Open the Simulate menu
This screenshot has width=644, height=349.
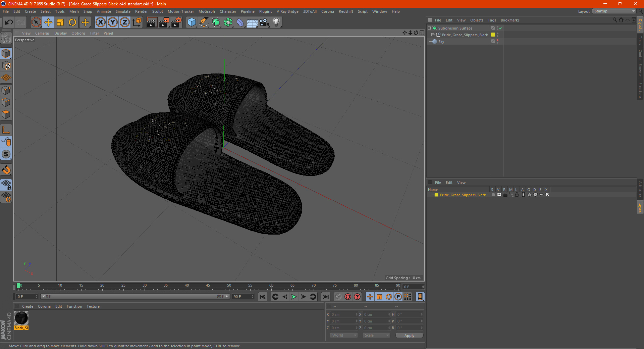[x=123, y=11]
